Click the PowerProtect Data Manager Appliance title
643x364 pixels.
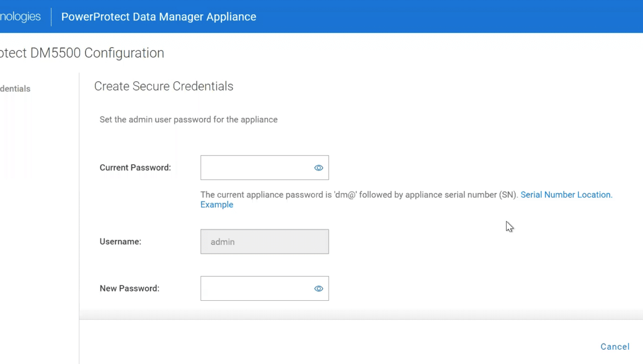(159, 17)
